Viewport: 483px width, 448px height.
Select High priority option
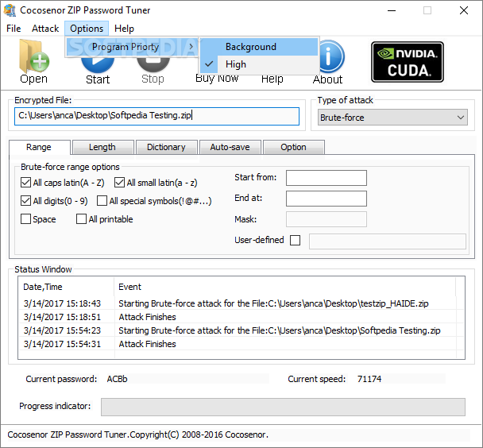(259, 64)
